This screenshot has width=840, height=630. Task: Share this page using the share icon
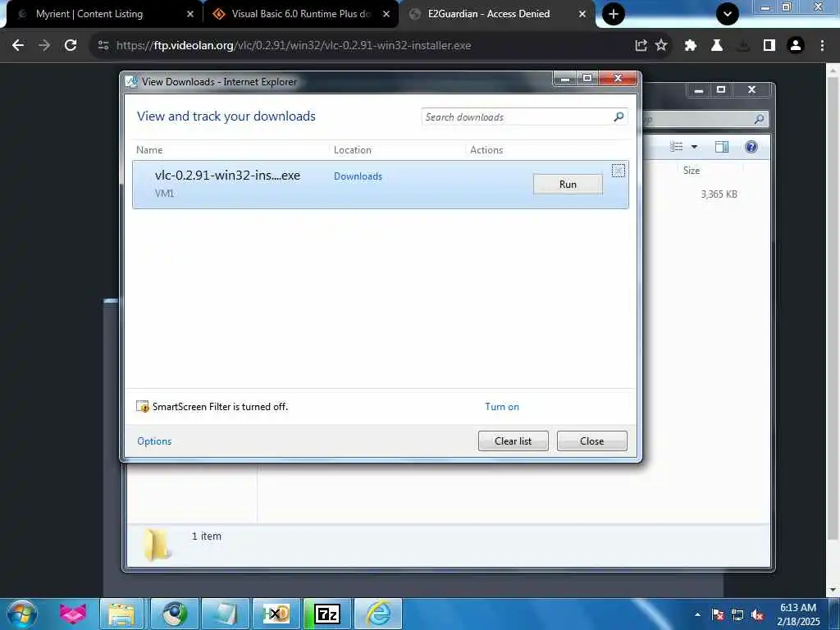(641, 46)
